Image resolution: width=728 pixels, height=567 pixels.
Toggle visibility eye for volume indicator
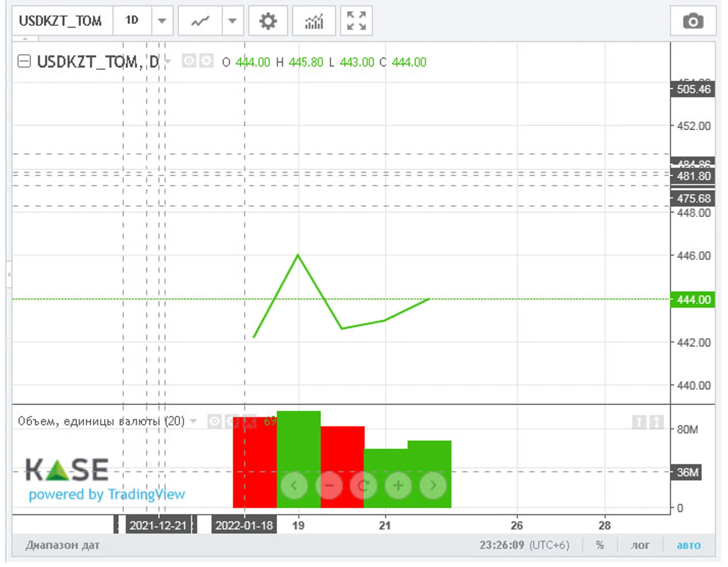[214, 421]
